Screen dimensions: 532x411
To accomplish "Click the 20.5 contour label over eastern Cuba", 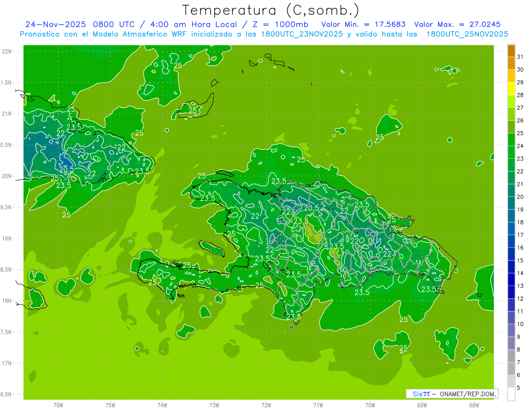I will [x=66, y=169].
